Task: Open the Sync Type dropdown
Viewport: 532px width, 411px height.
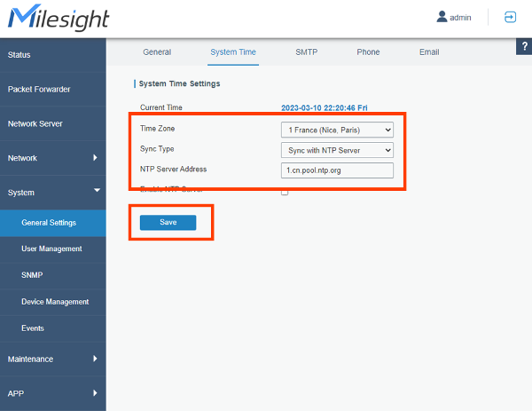Action: (336, 150)
